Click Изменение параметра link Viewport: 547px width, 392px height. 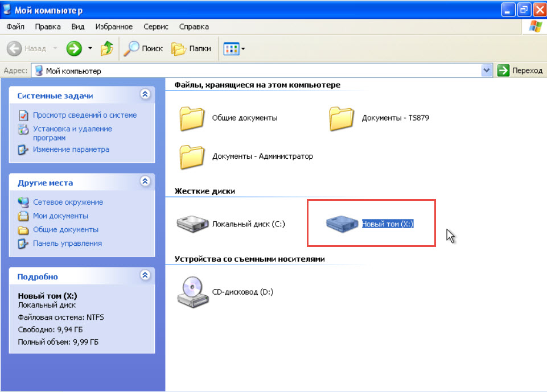coord(71,149)
